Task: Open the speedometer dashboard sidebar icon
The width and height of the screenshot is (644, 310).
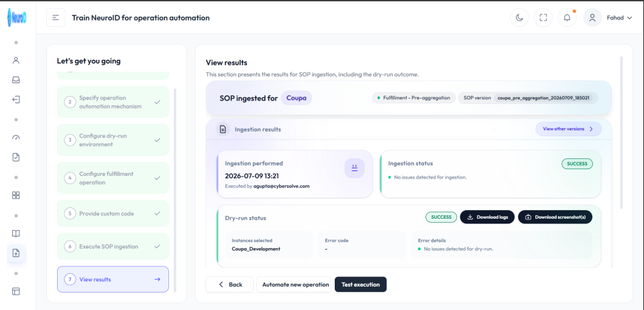Action: coord(16,138)
